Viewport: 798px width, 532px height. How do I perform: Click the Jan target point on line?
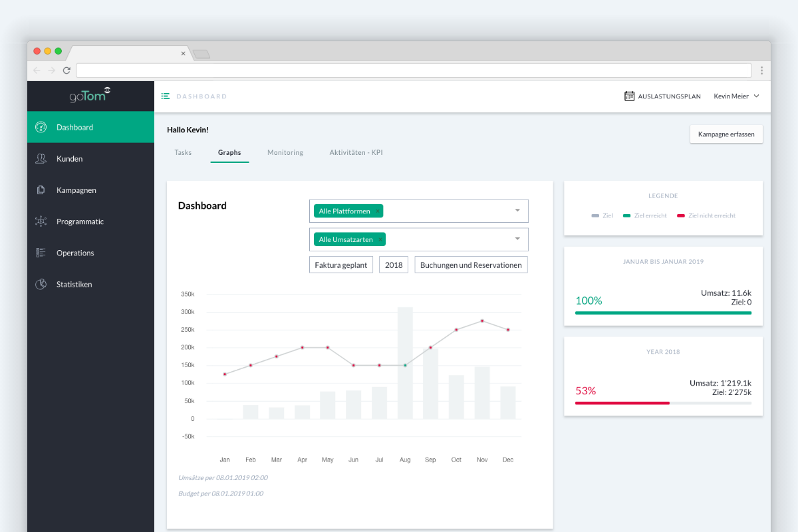pos(225,374)
